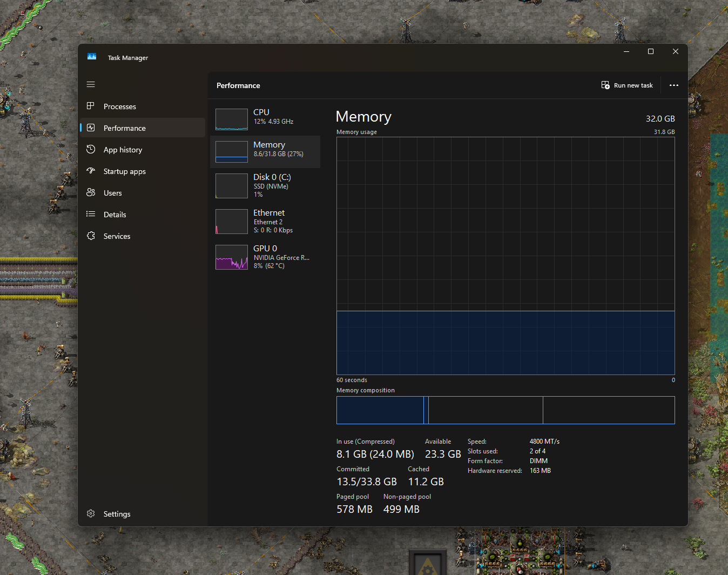
Task: Open the Services page
Action: click(143, 236)
